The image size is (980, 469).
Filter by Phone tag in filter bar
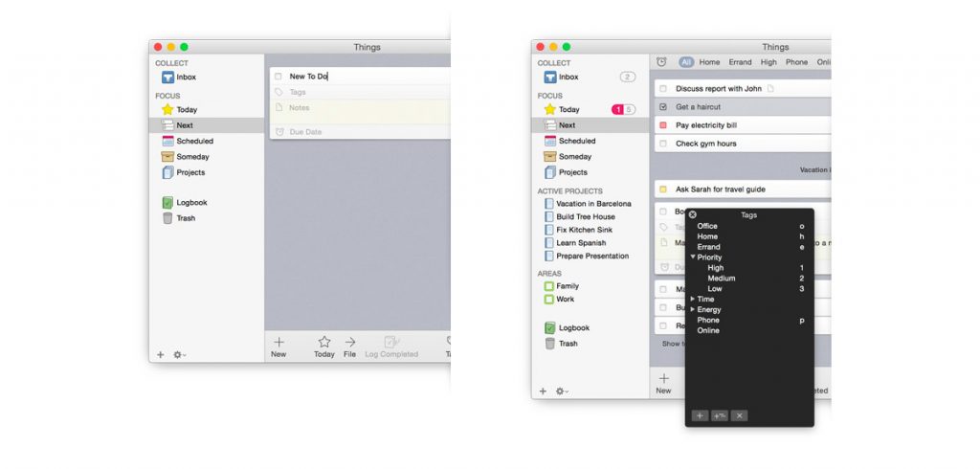point(797,62)
